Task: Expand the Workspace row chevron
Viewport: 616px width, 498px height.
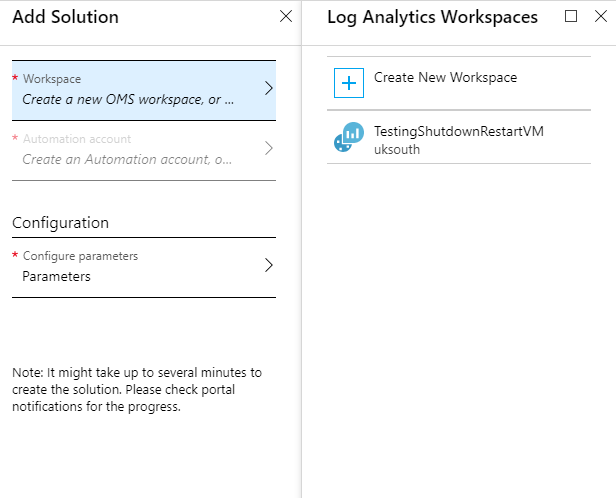Action: pos(268,89)
